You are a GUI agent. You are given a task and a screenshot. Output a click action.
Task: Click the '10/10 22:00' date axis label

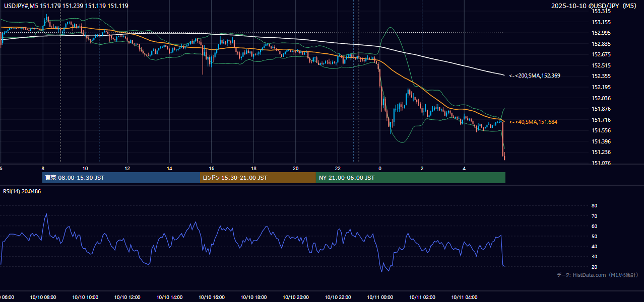338,297
